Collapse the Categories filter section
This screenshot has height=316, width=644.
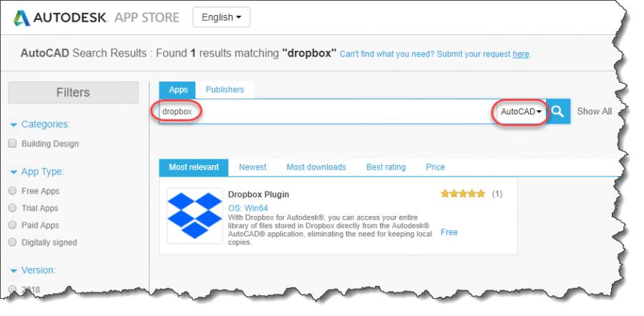click(x=14, y=124)
